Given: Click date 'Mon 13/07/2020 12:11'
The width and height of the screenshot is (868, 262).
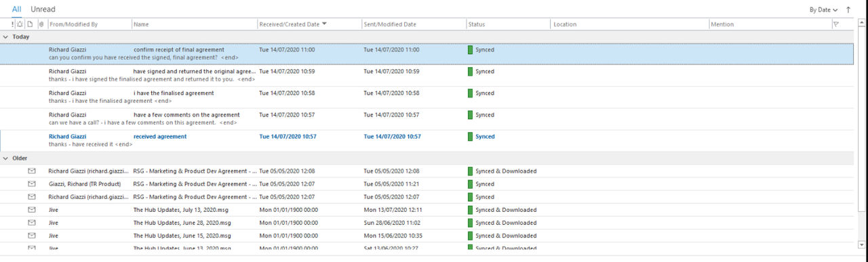Looking at the screenshot, I should click(393, 210).
